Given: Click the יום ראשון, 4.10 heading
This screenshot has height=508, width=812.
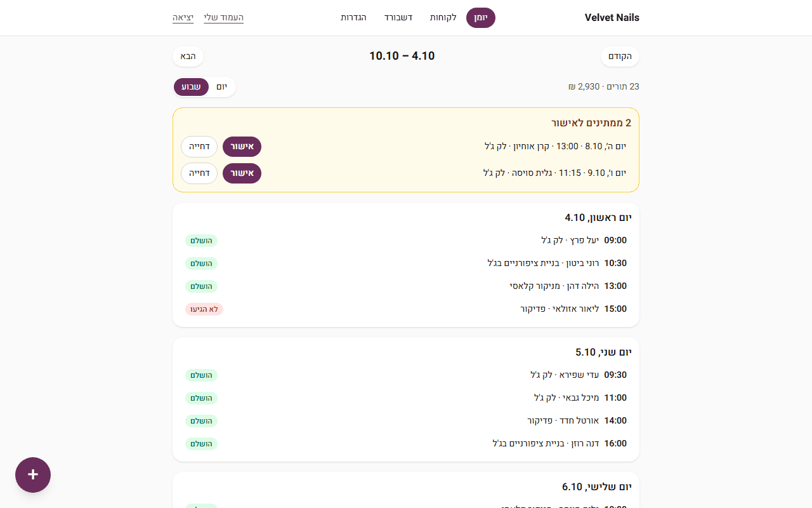Looking at the screenshot, I should [598, 218].
